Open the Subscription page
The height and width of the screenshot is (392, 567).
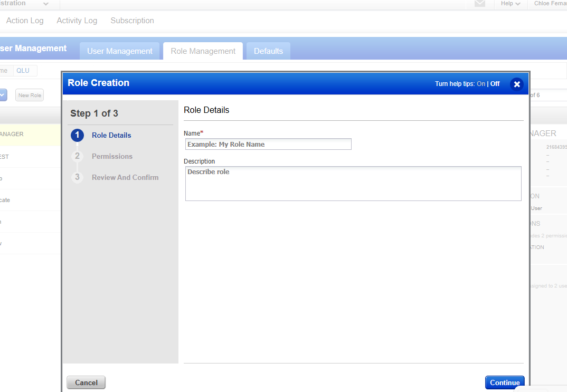[x=132, y=21]
